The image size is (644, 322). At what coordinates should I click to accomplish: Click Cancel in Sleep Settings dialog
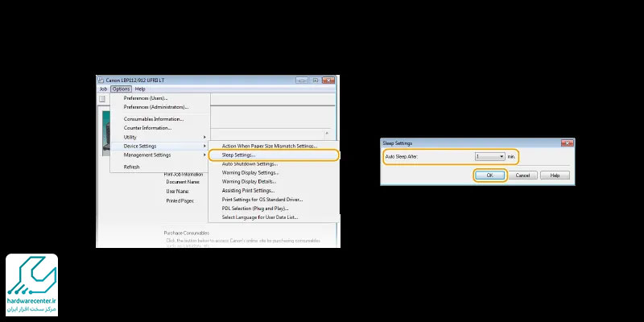(522, 175)
